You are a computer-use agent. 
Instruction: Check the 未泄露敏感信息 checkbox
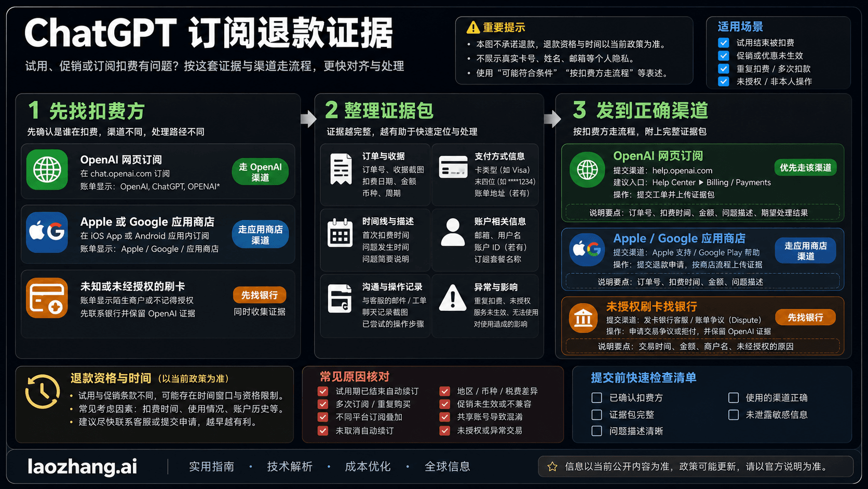click(x=734, y=415)
